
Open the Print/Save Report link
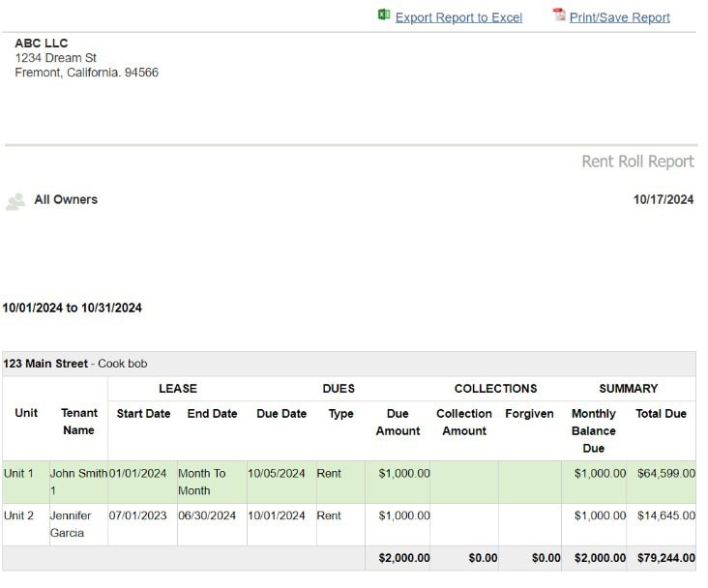coord(619,17)
